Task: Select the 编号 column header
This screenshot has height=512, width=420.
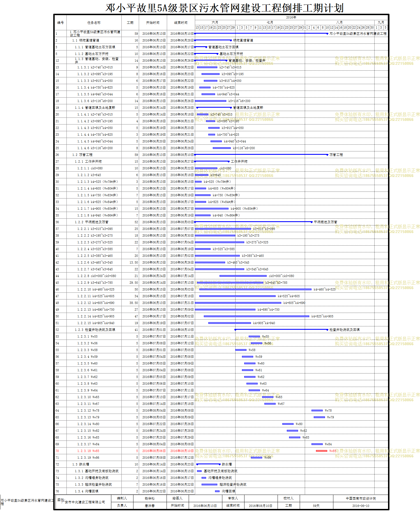Action: click(x=61, y=23)
